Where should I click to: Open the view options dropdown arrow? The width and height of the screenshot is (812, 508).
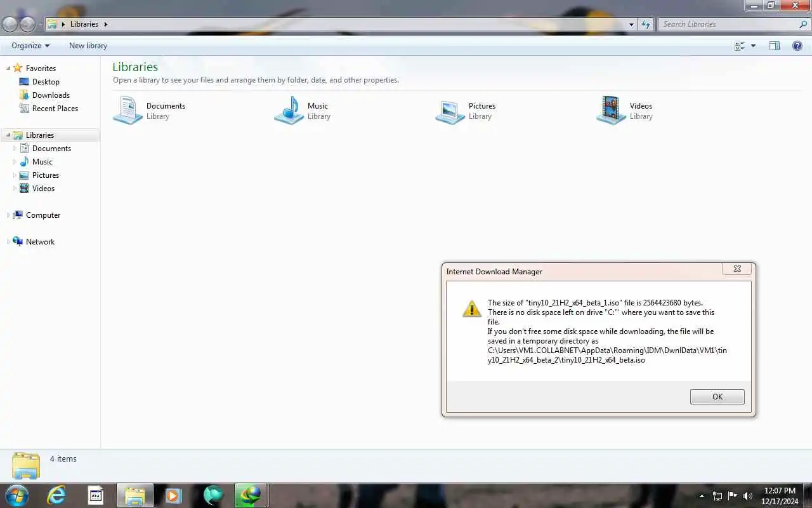(754, 46)
